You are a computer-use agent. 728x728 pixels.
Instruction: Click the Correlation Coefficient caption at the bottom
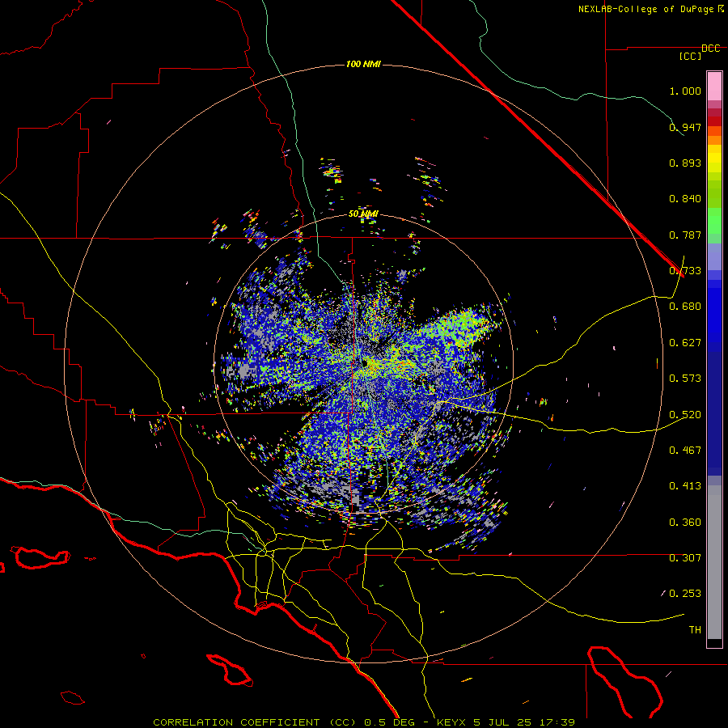point(363,722)
